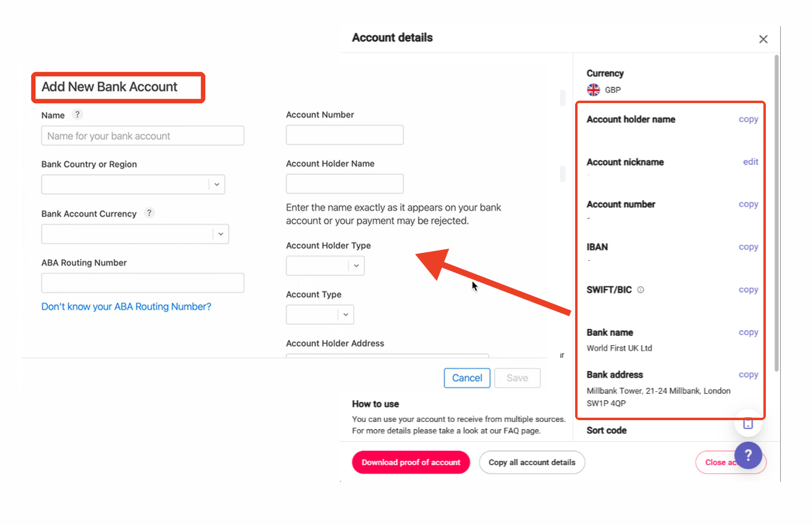The height and width of the screenshot is (525, 812).
Task: Click the document icon above help bubble
Action: pyautogui.click(x=748, y=423)
